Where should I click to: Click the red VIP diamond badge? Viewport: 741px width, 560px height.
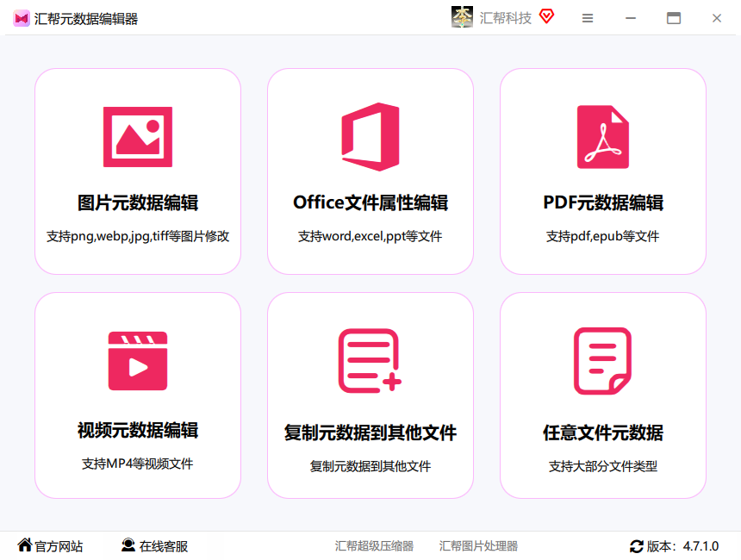point(547,16)
